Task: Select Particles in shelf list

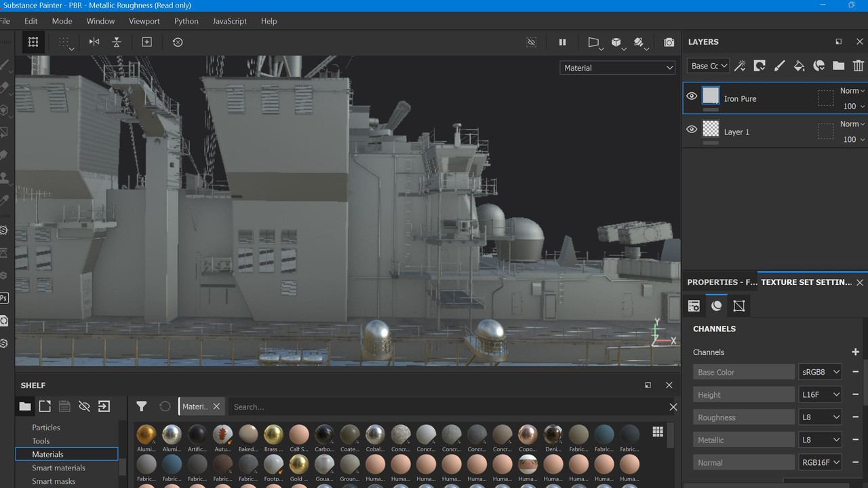Action: point(46,428)
